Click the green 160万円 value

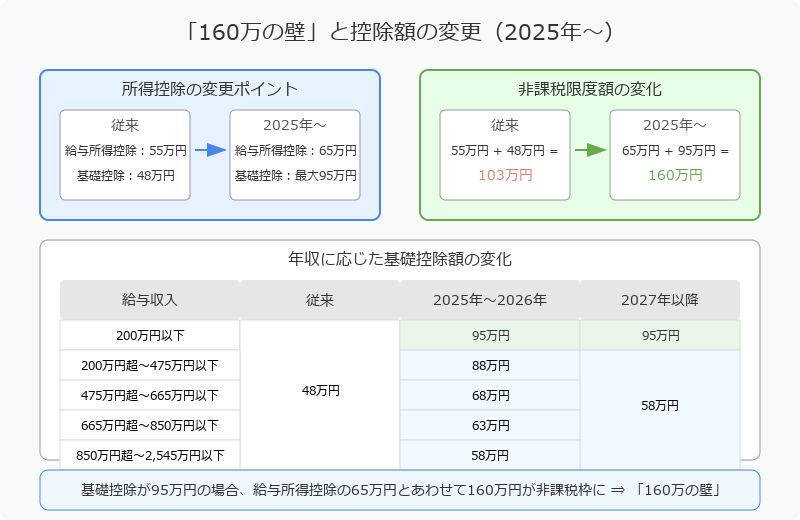coord(675,175)
